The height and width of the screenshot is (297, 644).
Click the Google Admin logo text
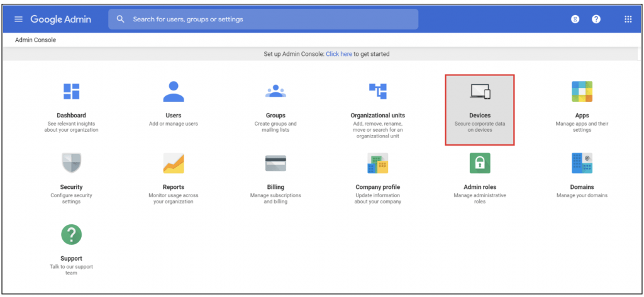tap(61, 19)
